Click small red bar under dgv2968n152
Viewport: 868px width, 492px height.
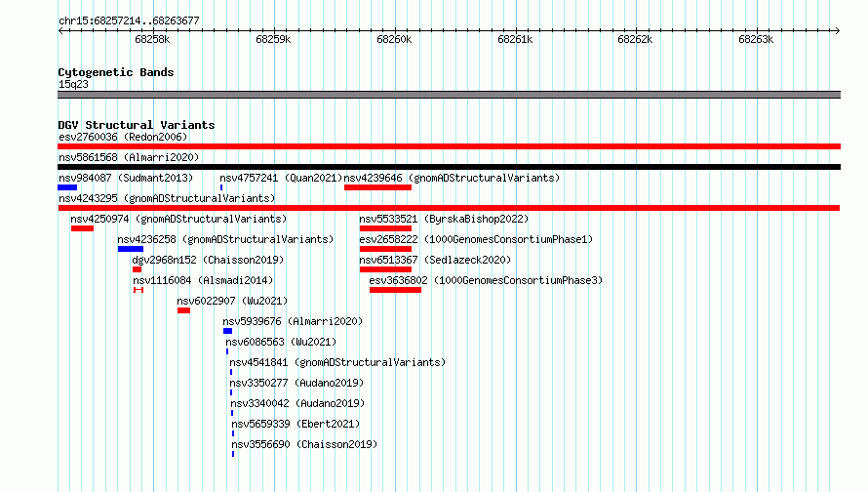tap(137, 269)
